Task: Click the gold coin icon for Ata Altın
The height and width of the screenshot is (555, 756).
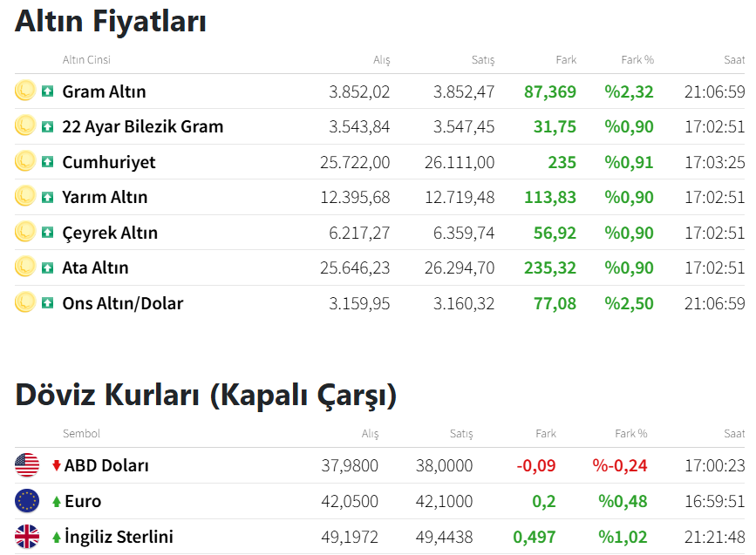Action: 25,267
